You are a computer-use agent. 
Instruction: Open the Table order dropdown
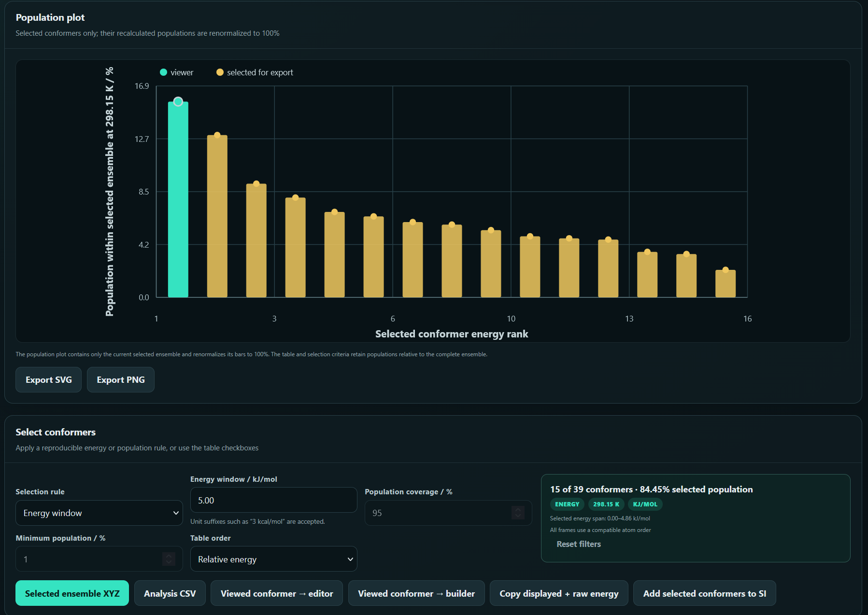coord(274,559)
